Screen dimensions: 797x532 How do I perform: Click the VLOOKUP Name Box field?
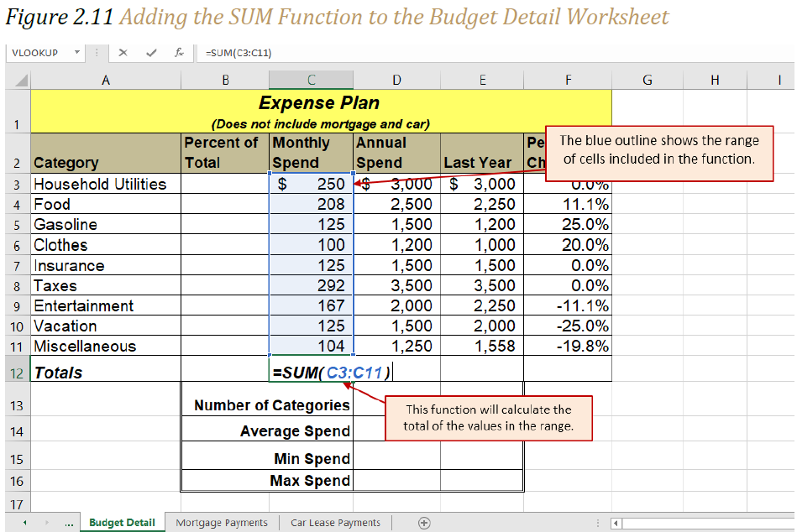point(39,52)
